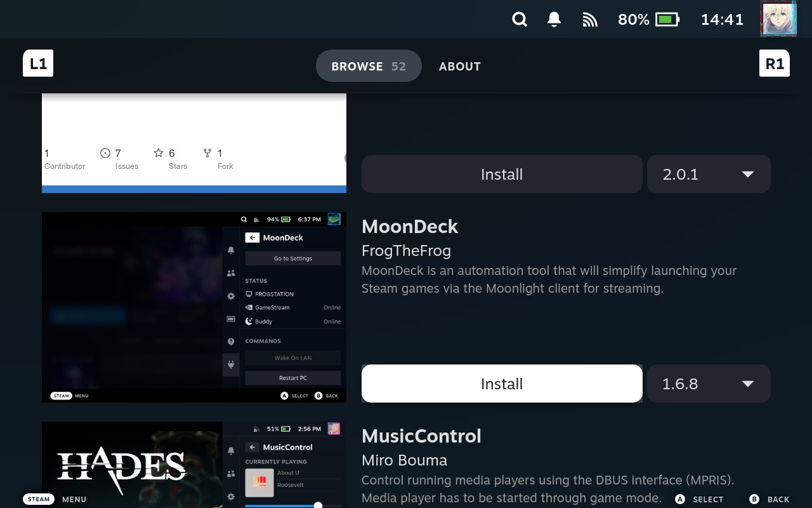Open the search magnifier icon
This screenshot has width=812, height=508.
click(520, 20)
